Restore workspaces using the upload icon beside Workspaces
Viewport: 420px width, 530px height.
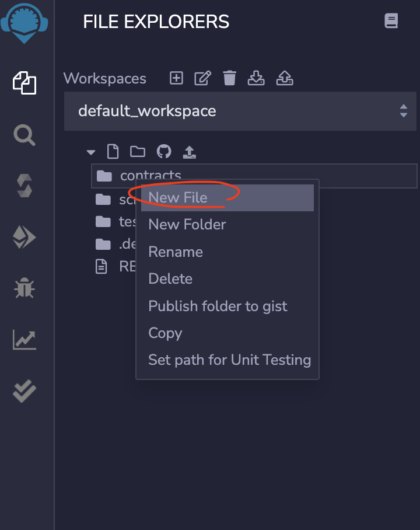click(x=285, y=78)
